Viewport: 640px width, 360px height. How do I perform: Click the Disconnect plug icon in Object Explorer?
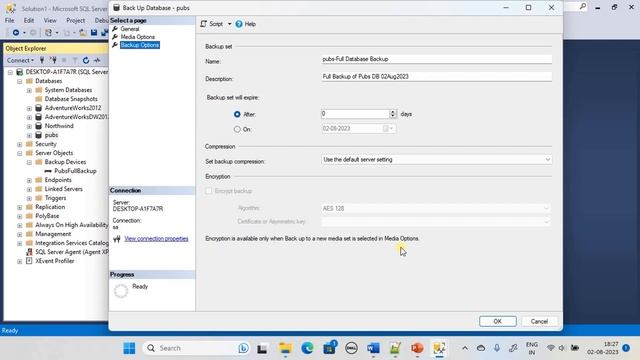pos(53,60)
